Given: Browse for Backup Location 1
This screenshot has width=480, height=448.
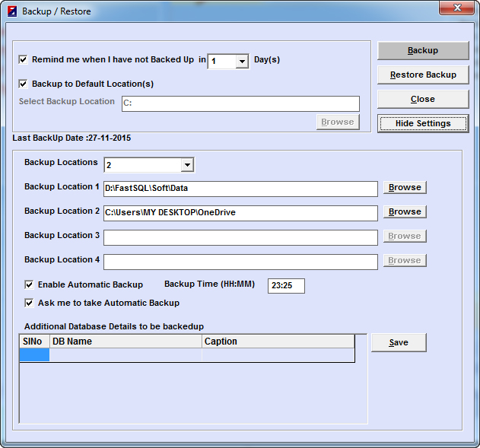Looking at the screenshot, I should [x=405, y=187].
